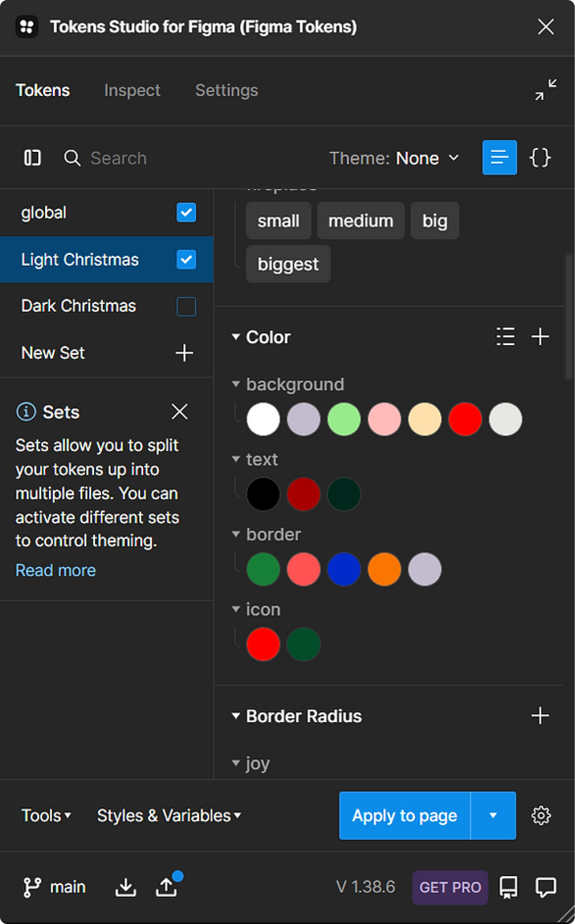Change Color tokens display to list view

[505, 337]
